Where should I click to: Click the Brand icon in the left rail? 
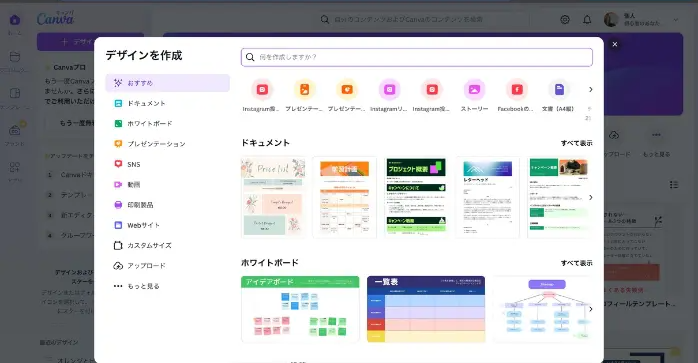[x=15, y=131]
